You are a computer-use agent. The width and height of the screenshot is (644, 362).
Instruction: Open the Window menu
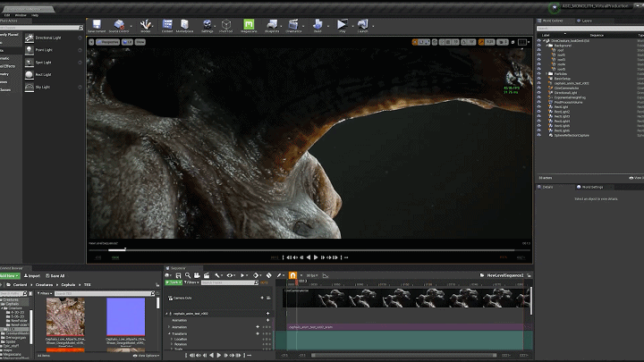(x=21, y=15)
